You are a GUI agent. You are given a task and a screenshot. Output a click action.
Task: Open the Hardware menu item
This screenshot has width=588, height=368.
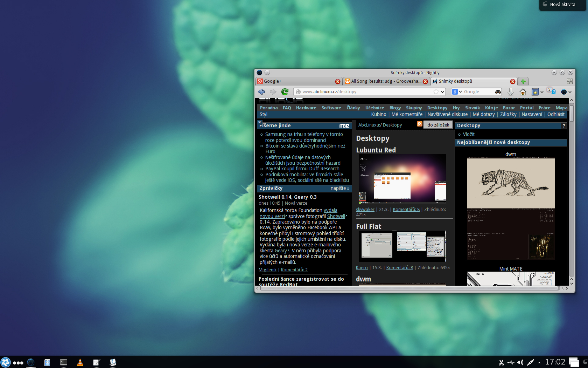(x=306, y=108)
